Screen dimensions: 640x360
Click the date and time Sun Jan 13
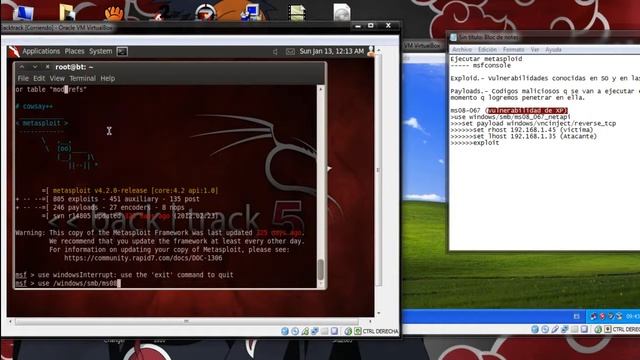coord(331,51)
